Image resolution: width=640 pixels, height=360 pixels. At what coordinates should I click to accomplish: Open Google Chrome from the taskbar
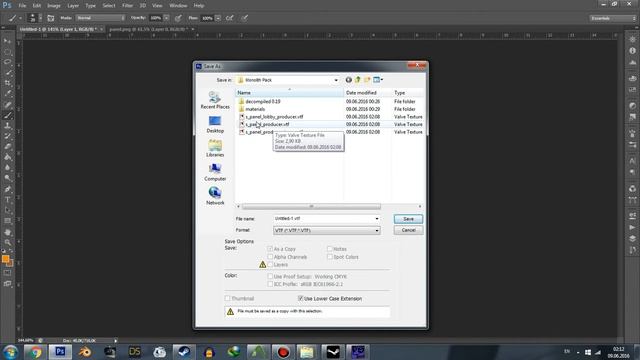(35, 352)
